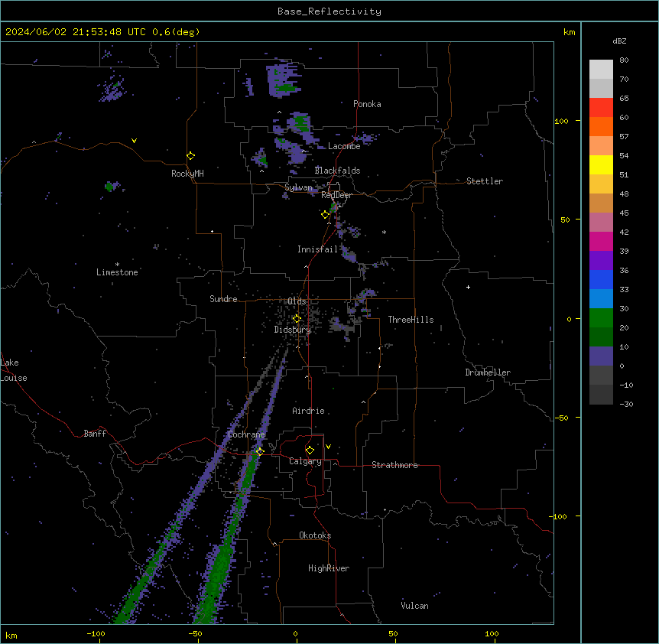Click the Cochrane town label

(246, 434)
